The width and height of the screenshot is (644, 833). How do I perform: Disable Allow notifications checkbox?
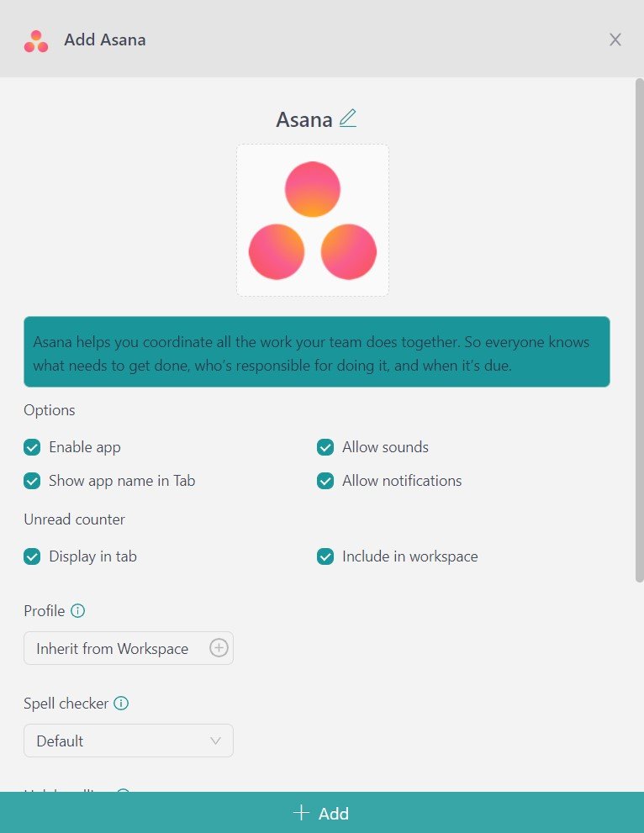pyautogui.click(x=325, y=481)
